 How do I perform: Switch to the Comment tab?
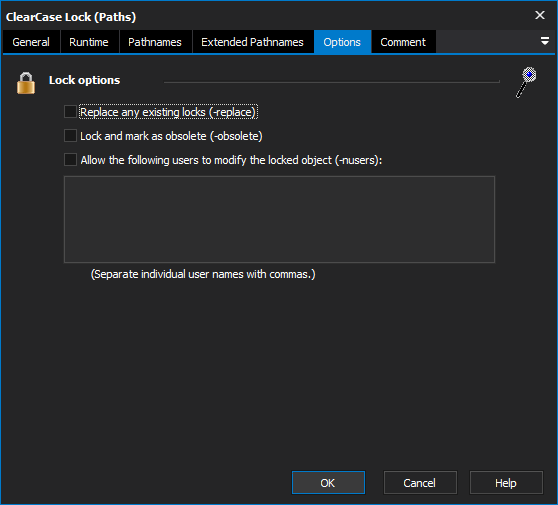(x=403, y=42)
